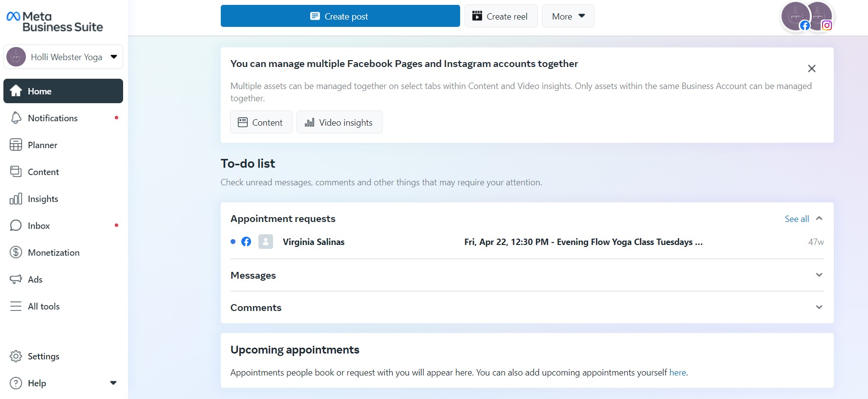Click See all appointment requests
The height and width of the screenshot is (399, 868).
797,219
